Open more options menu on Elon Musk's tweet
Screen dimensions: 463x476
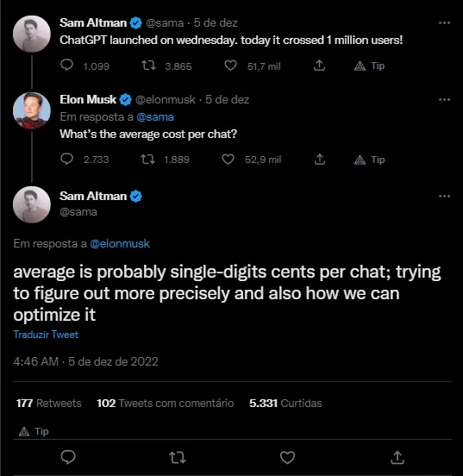(x=444, y=99)
